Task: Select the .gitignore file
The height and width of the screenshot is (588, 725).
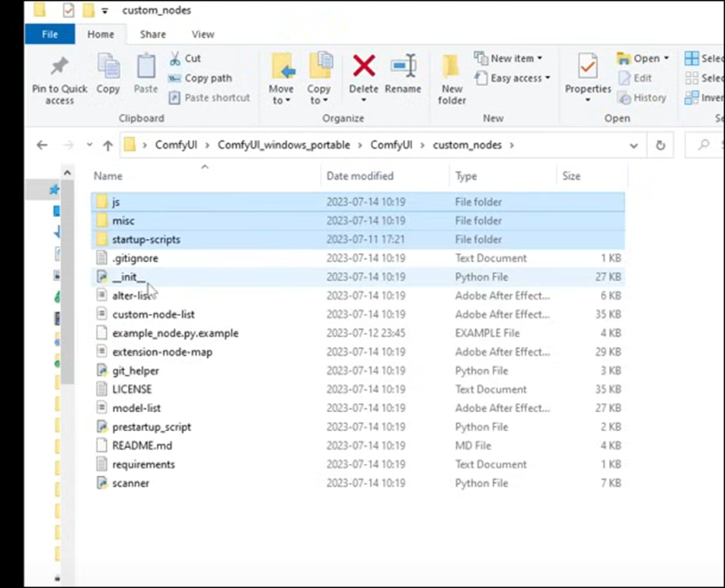Action: [358, 258]
